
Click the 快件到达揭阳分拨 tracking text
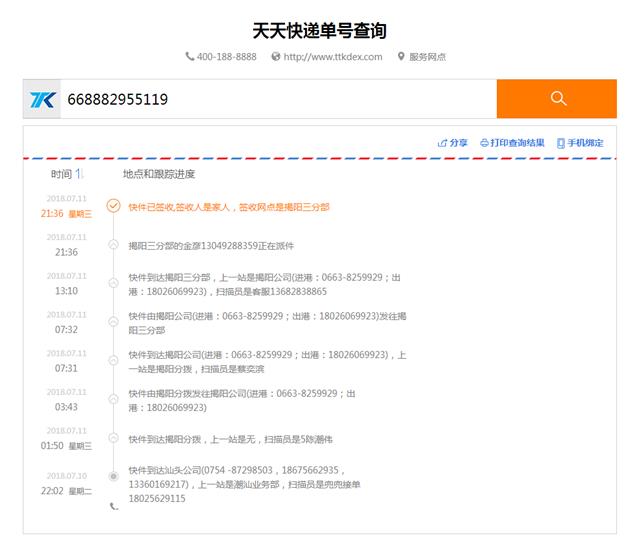[x=231, y=439]
